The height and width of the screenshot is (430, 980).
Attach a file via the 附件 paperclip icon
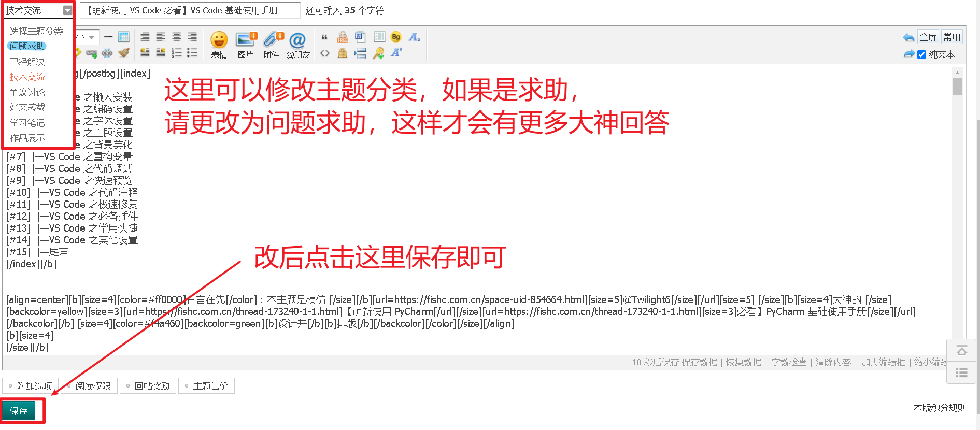pyautogui.click(x=272, y=45)
